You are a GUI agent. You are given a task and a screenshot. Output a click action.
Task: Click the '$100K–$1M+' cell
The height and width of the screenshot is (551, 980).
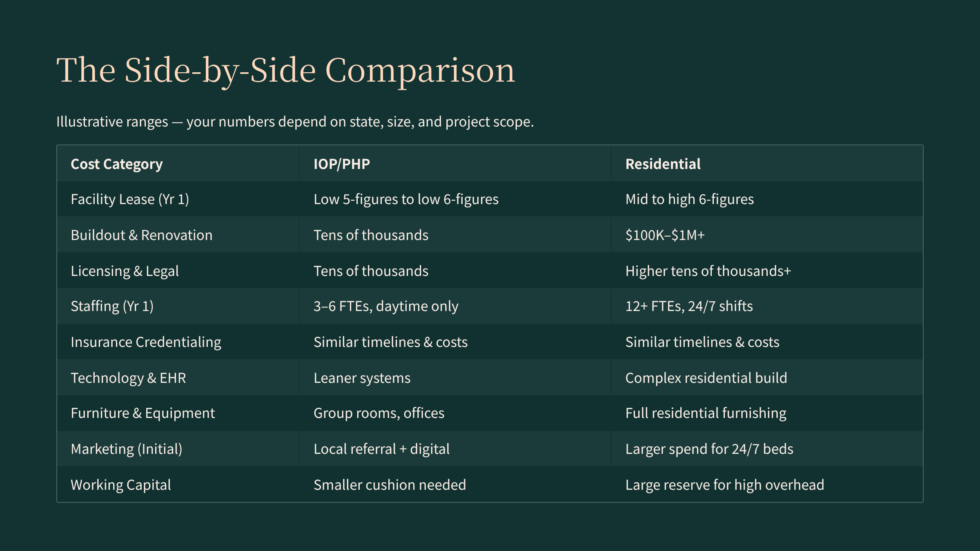tap(665, 235)
